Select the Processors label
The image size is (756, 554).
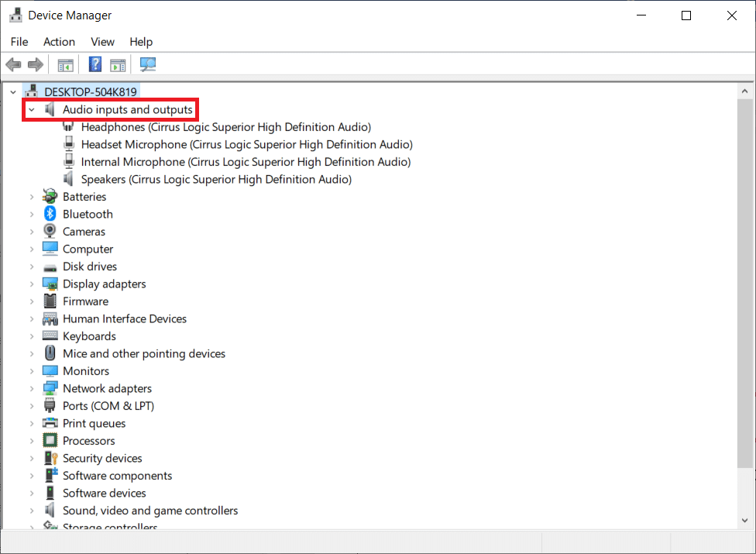tap(89, 441)
